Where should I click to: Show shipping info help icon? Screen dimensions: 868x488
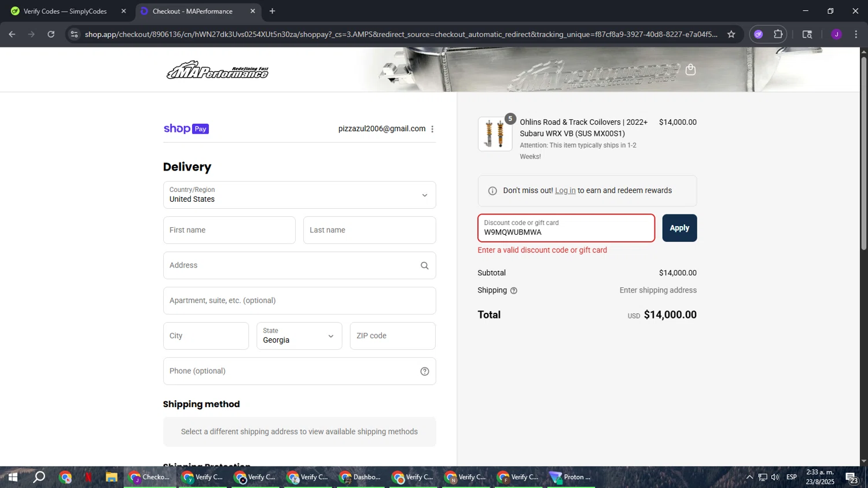[x=514, y=291]
